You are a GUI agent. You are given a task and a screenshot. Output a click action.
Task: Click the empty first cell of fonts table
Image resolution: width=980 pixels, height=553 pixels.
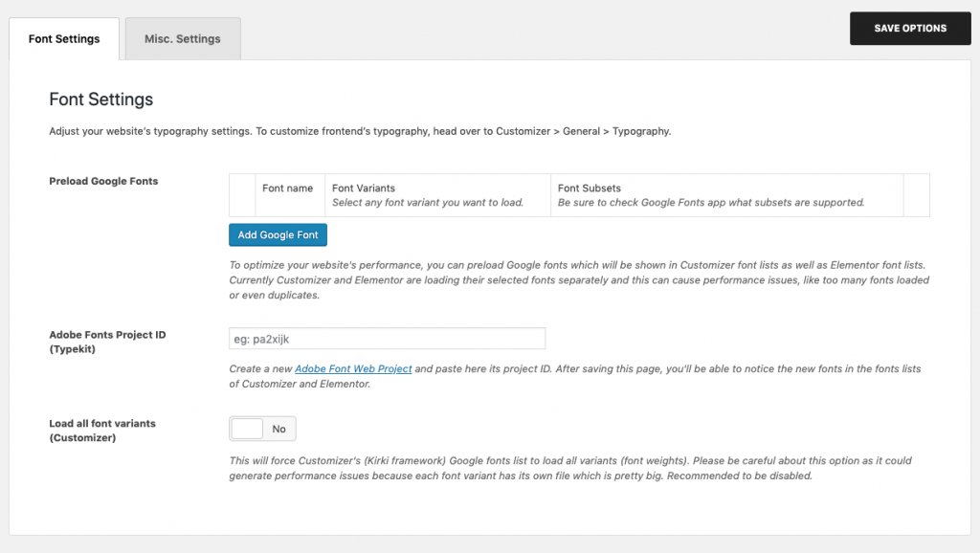click(242, 195)
